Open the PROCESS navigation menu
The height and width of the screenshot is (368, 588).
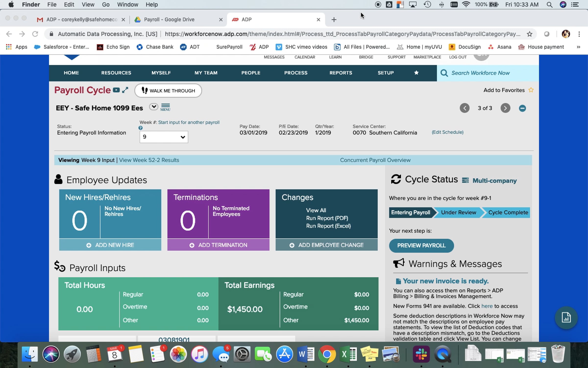[x=296, y=73]
